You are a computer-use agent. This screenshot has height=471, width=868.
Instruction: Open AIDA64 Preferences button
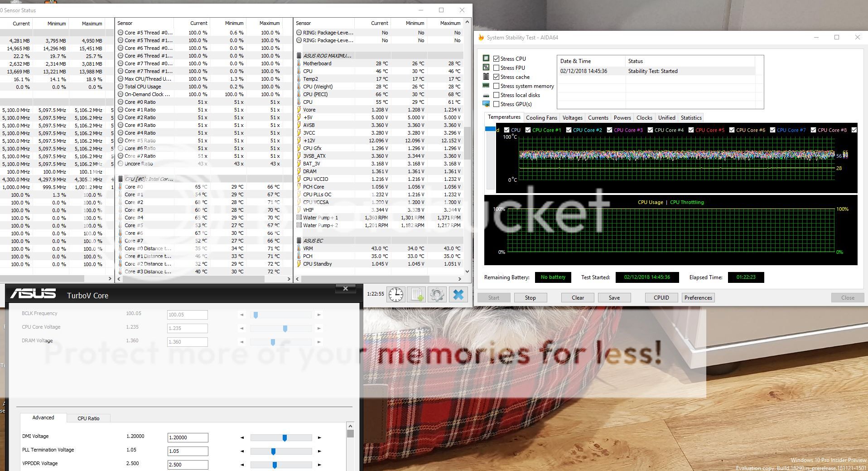(698, 298)
